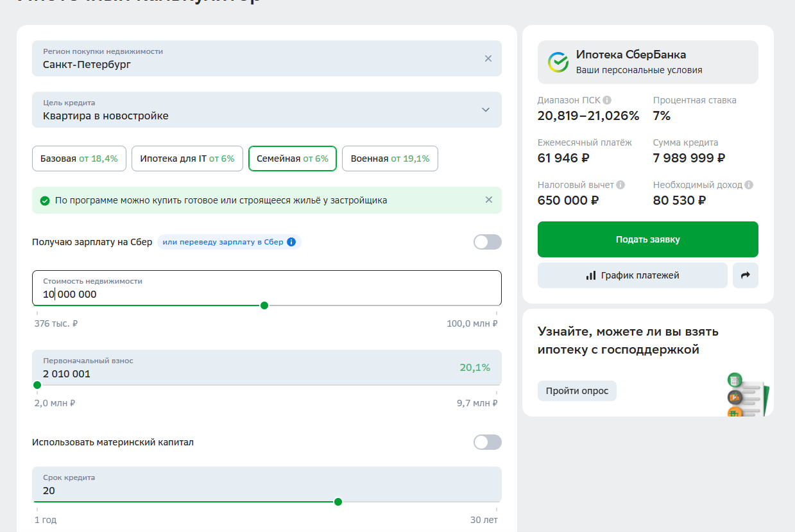Click the loan term slider handle

(338, 502)
